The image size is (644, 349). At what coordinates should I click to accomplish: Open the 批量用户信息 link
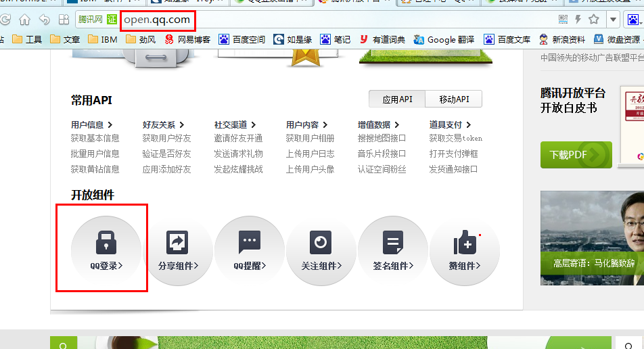[x=95, y=154]
